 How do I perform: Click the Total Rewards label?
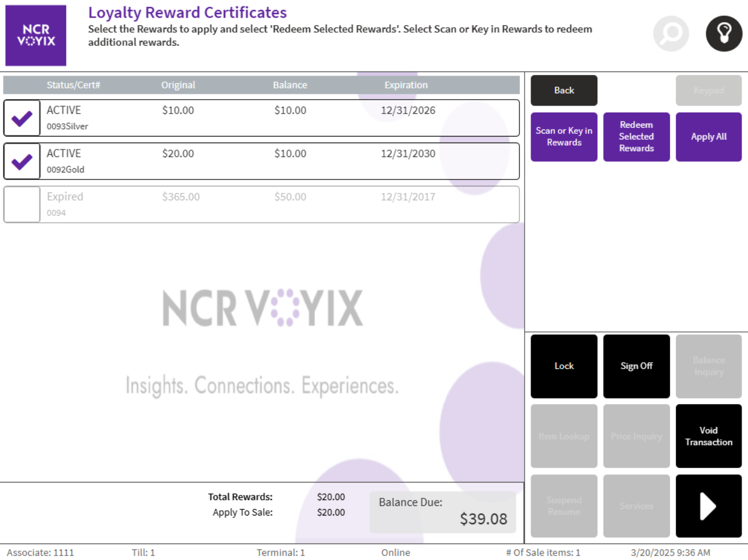point(240,497)
